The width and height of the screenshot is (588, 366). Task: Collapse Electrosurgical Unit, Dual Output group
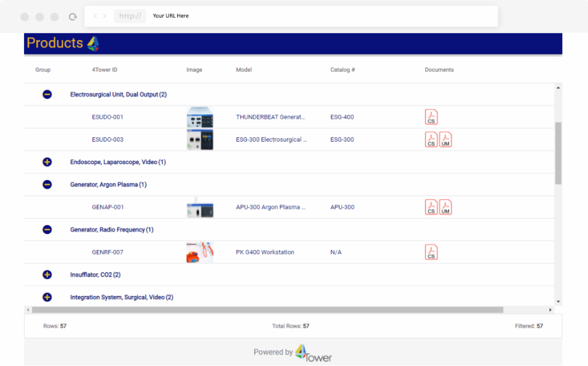(x=47, y=95)
